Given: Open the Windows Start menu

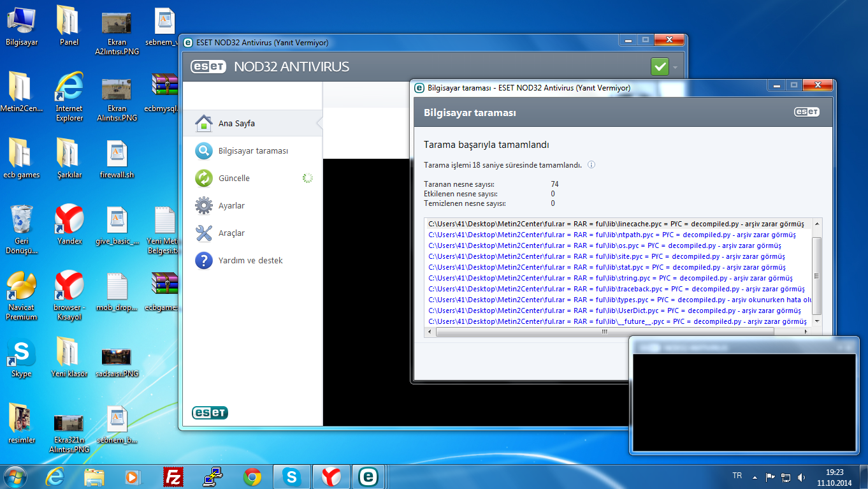Looking at the screenshot, I should tap(16, 476).
